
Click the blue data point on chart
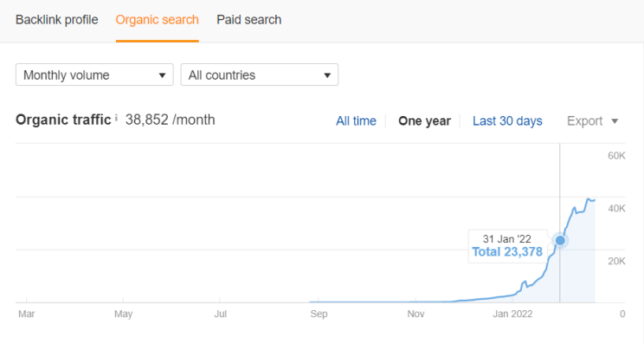point(560,240)
